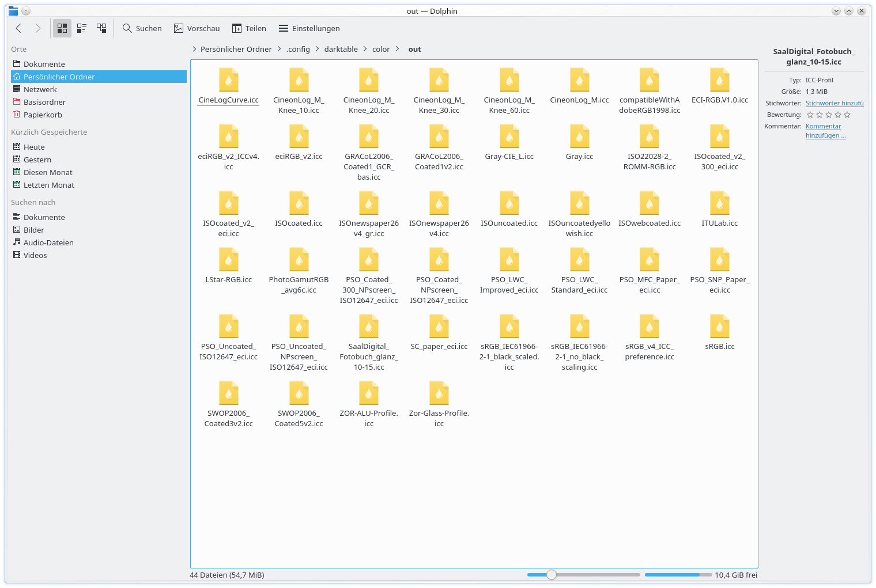Show files from Letzten Monat
The width and height of the screenshot is (876, 588).
(99, 185)
